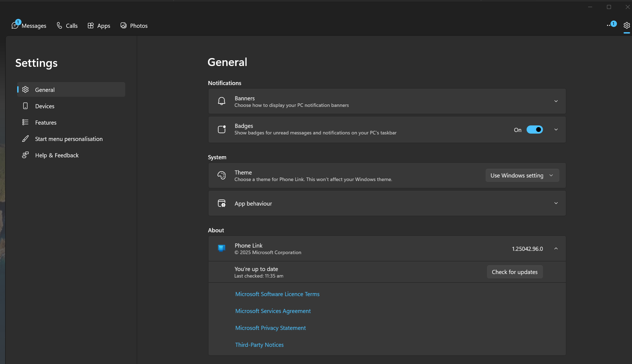Viewport: 632px width, 364px height.
Task: Click 'Last checked: 11:35 am' text
Action: point(259,276)
